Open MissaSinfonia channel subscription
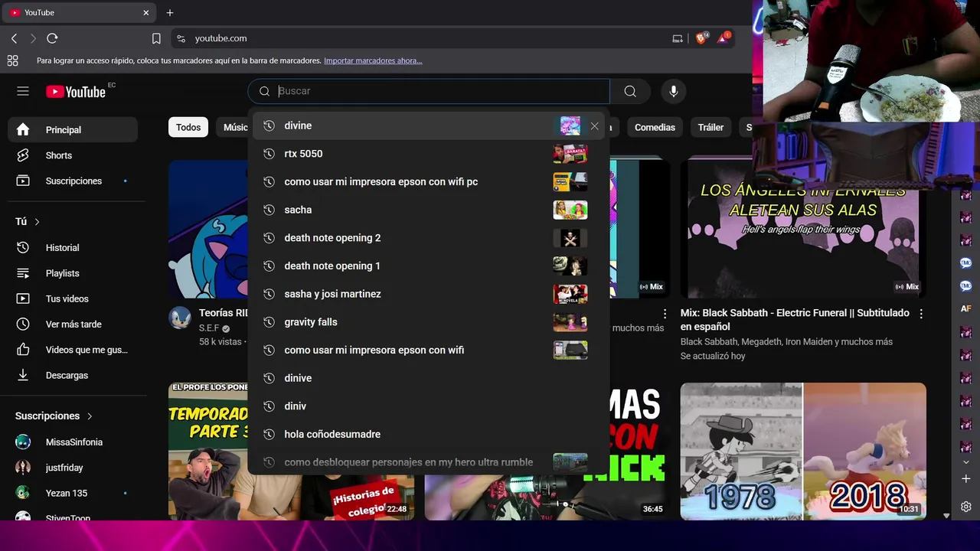 (x=73, y=442)
